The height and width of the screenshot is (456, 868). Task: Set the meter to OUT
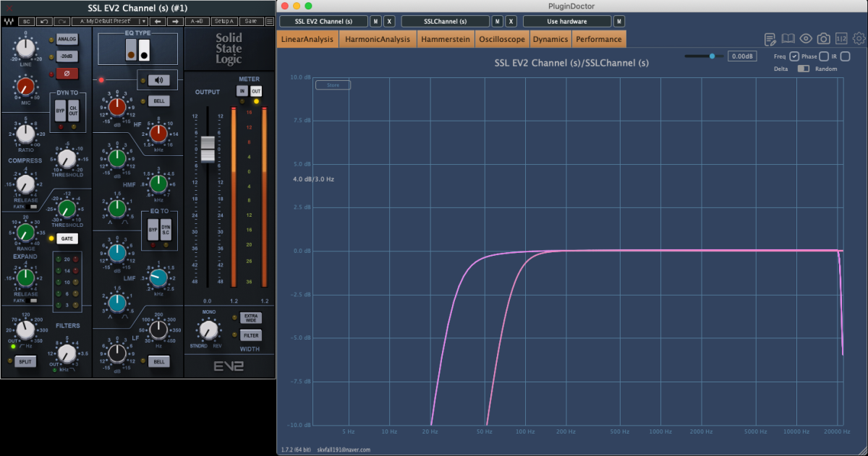[256, 90]
